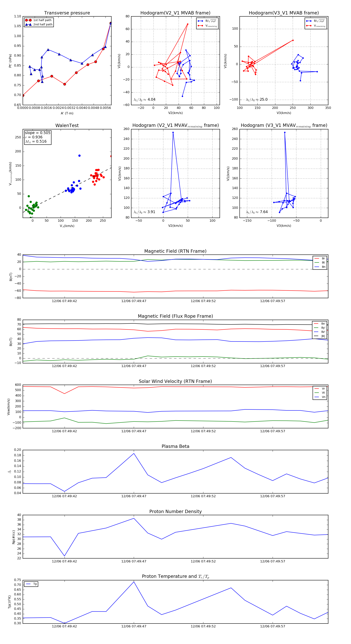Click the λ1/λ2 ≈ 3.91 label
The height and width of the screenshot is (644, 351).
pos(144,212)
